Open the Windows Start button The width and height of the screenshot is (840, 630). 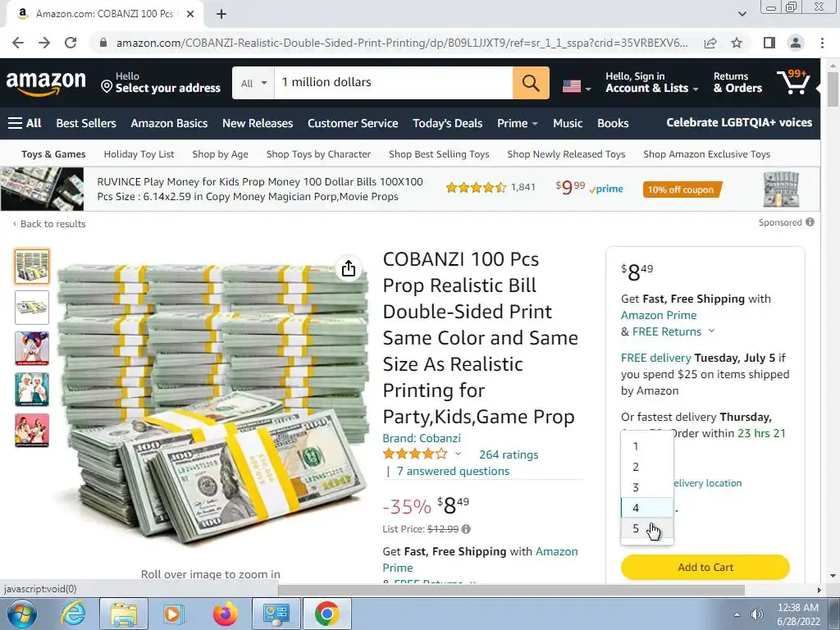click(x=21, y=614)
